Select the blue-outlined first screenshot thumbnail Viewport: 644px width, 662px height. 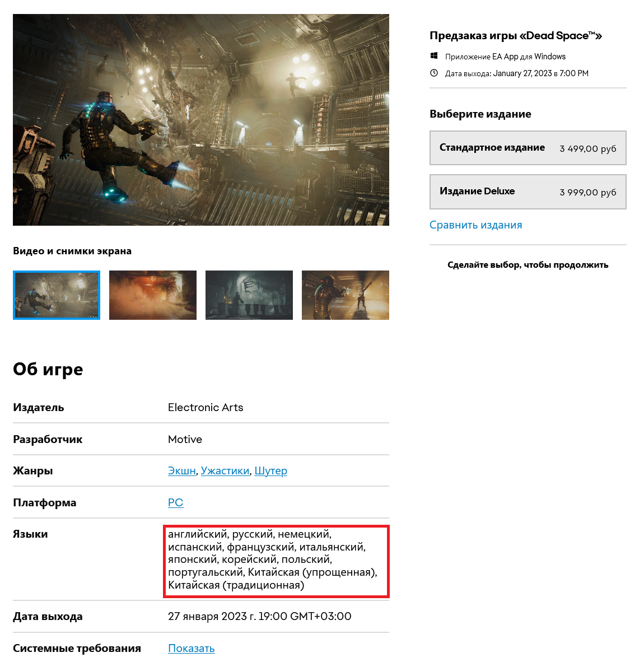(x=57, y=295)
